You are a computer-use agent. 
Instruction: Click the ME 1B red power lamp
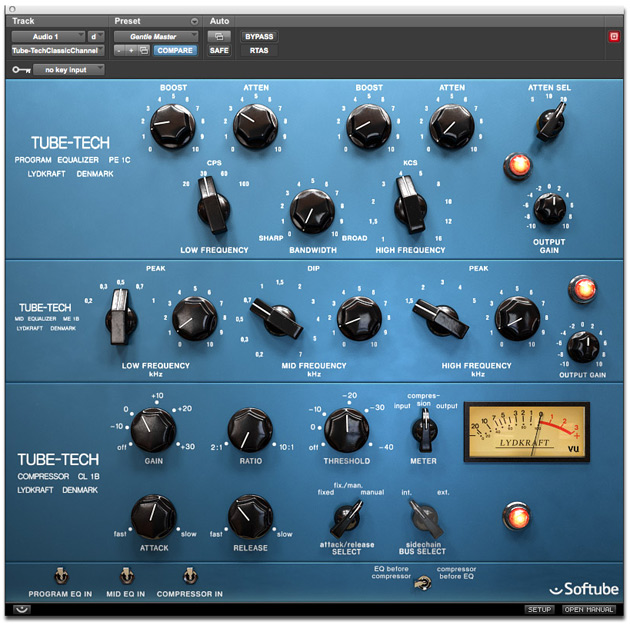click(583, 289)
